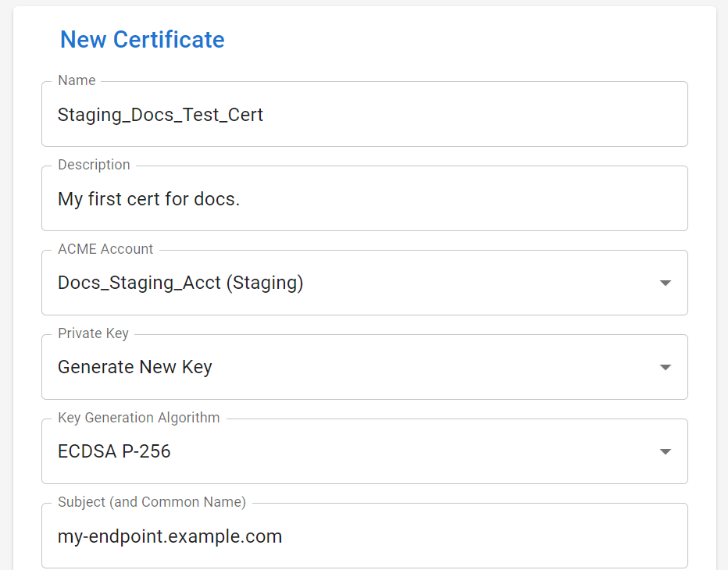Image resolution: width=728 pixels, height=570 pixels.
Task: Click the Name field label
Action: pos(77,80)
